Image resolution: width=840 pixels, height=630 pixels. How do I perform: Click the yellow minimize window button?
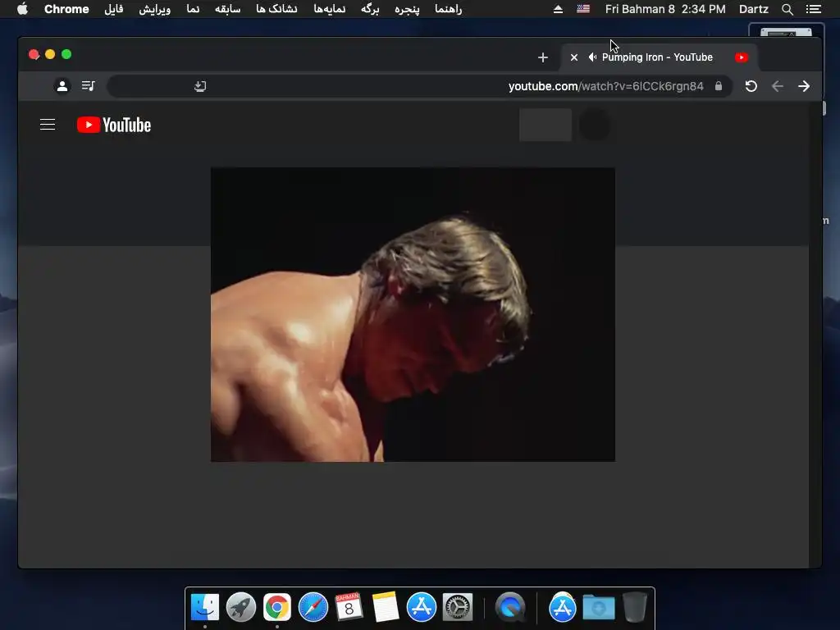coord(50,54)
